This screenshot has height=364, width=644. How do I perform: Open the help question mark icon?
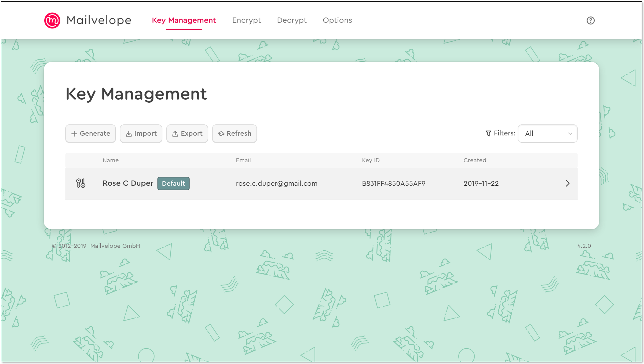click(591, 20)
